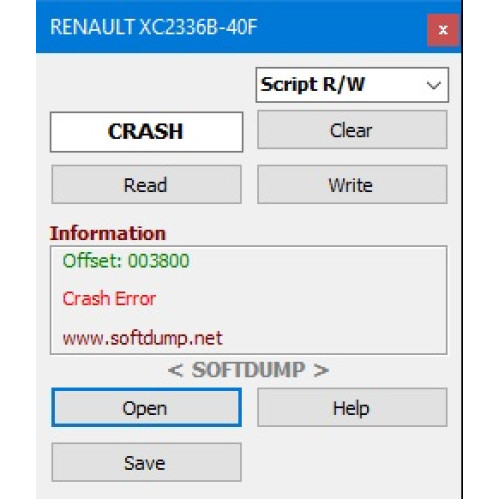Open the Script R/W dropdown
This screenshot has width=500, height=500.
click(x=352, y=85)
